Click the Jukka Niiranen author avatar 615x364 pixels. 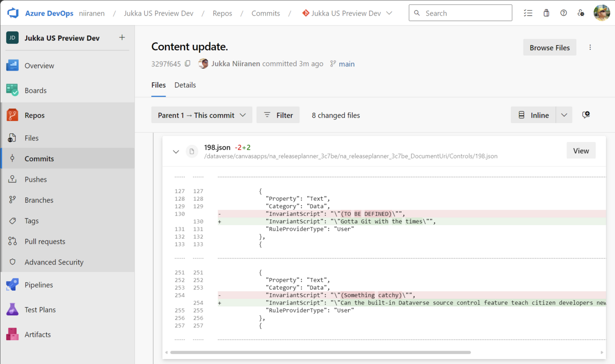pos(203,64)
